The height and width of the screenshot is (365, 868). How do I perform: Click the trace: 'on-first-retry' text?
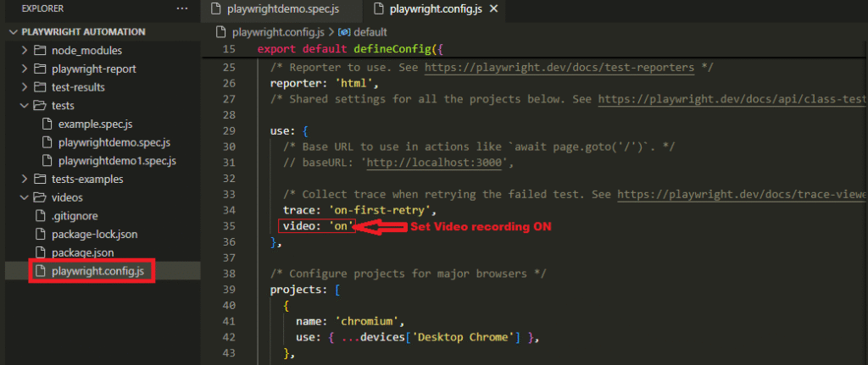coord(359,210)
